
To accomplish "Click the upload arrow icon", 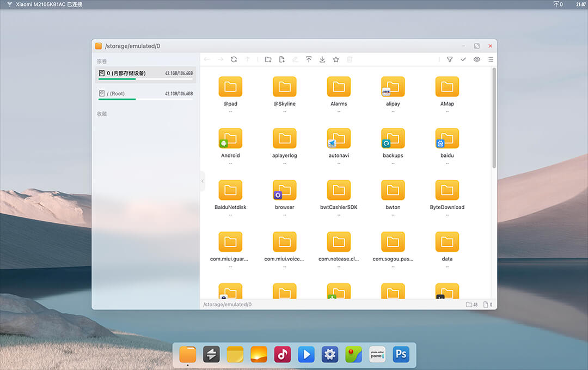I will (309, 59).
